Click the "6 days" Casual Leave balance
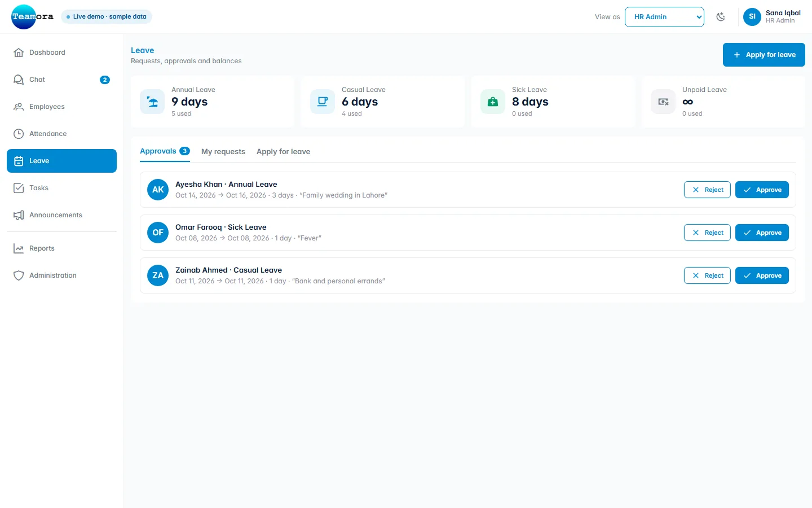The image size is (812, 508). pyautogui.click(x=360, y=102)
